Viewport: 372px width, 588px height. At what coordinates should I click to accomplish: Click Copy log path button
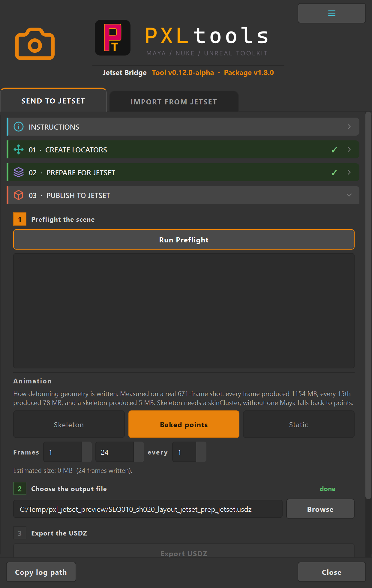(41, 572)
